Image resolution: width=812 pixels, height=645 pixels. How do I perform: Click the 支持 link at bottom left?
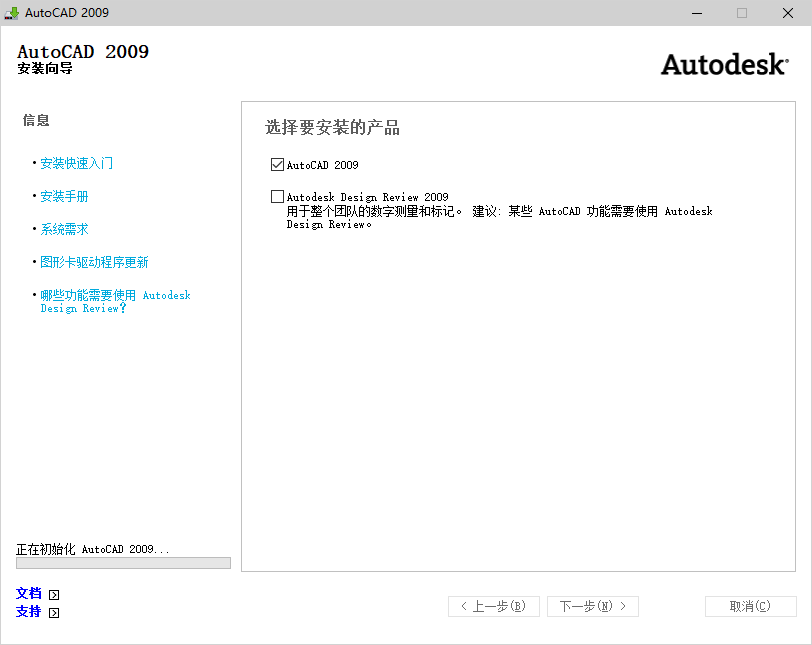(x=28, y=613)
